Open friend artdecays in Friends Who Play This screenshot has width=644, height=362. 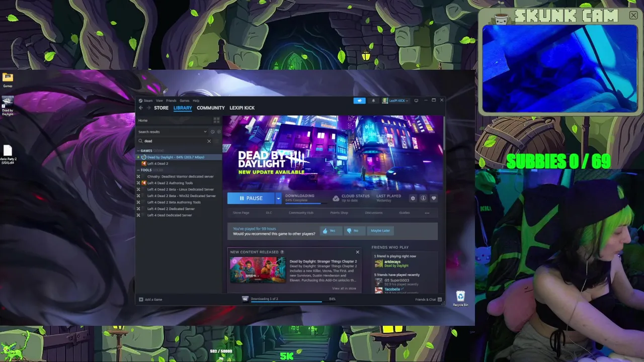(x=392, y=263)
